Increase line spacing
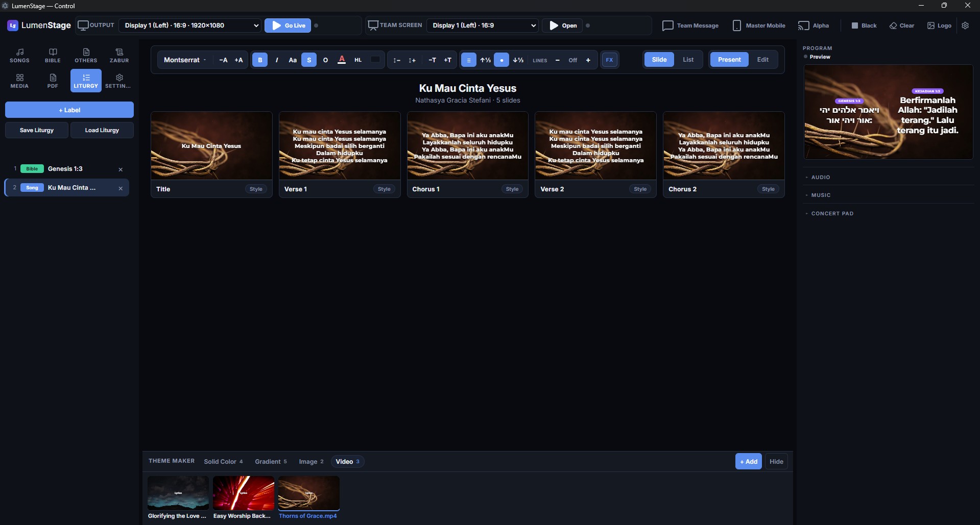 (x=412, y=60)
